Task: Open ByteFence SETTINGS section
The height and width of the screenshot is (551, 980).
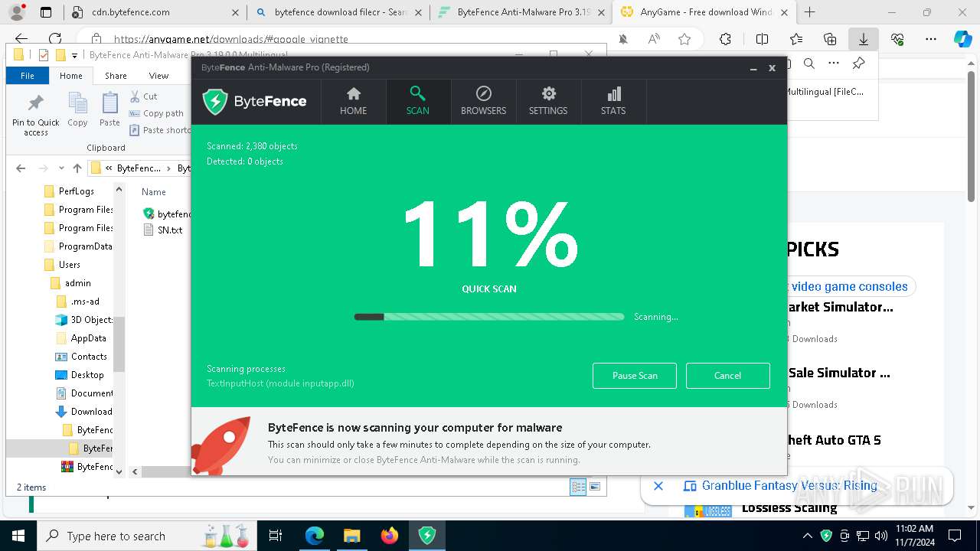Action: (548, 101)
